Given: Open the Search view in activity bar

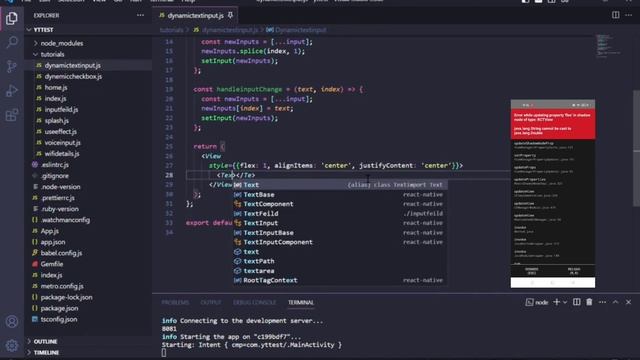Looking at the screenshot, I should [x=12, y=42].
